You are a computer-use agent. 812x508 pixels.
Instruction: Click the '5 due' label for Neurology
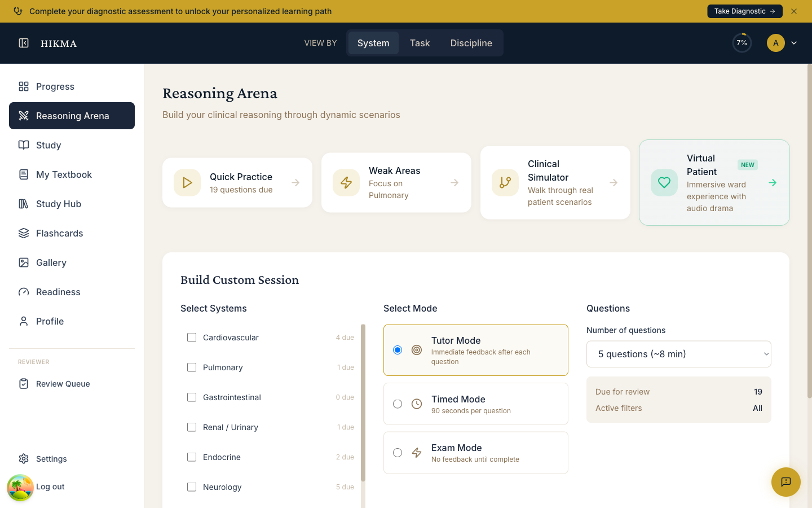coord(345,487)
